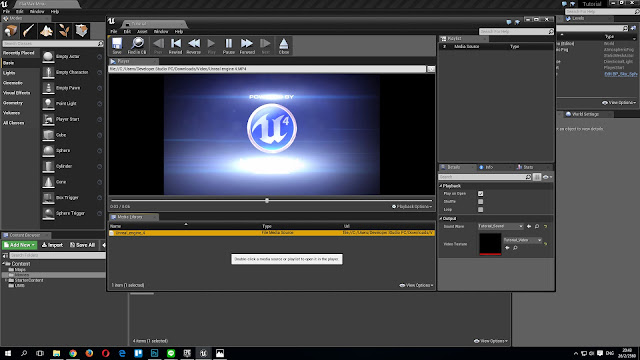This screenshot has height=360, width=640.
Task: Collapse the Output section
Action: (441, 218)
